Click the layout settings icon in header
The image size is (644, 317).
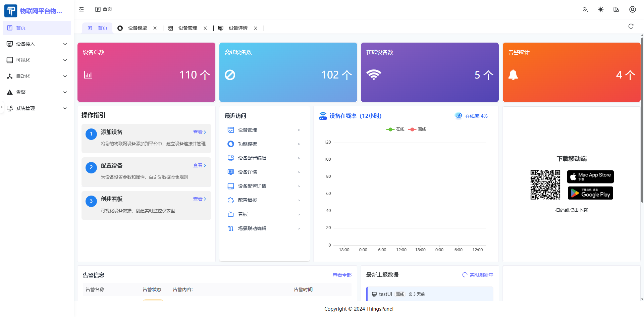[x=616, y=9]
